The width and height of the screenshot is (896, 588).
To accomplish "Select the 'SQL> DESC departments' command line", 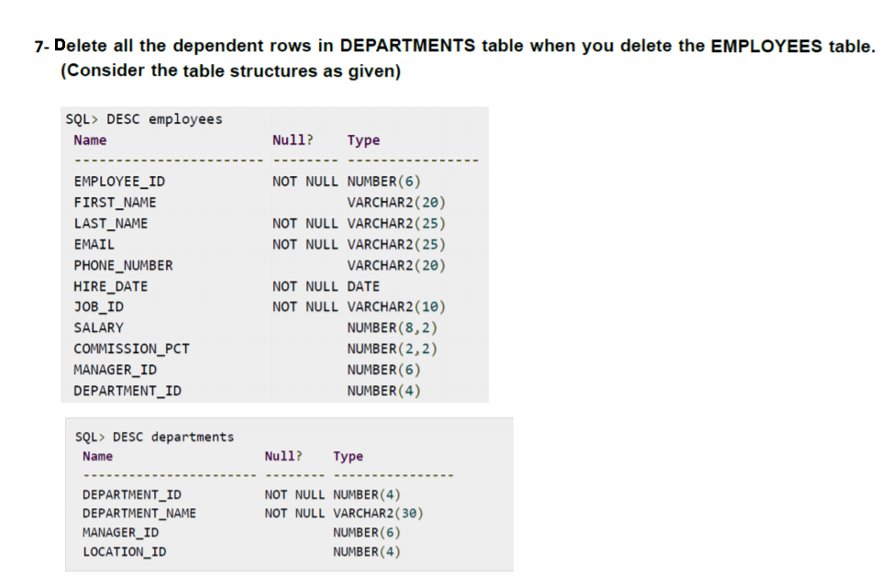I will pos(155,438).
